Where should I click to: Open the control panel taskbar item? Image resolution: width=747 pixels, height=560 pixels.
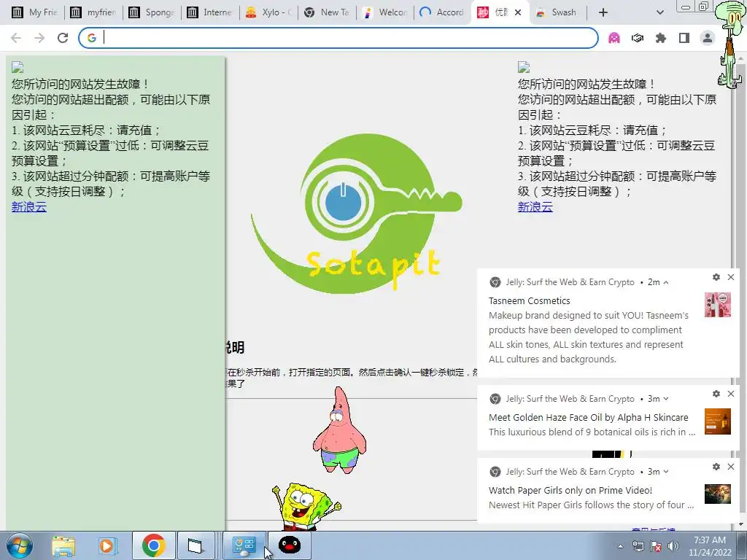244,545
